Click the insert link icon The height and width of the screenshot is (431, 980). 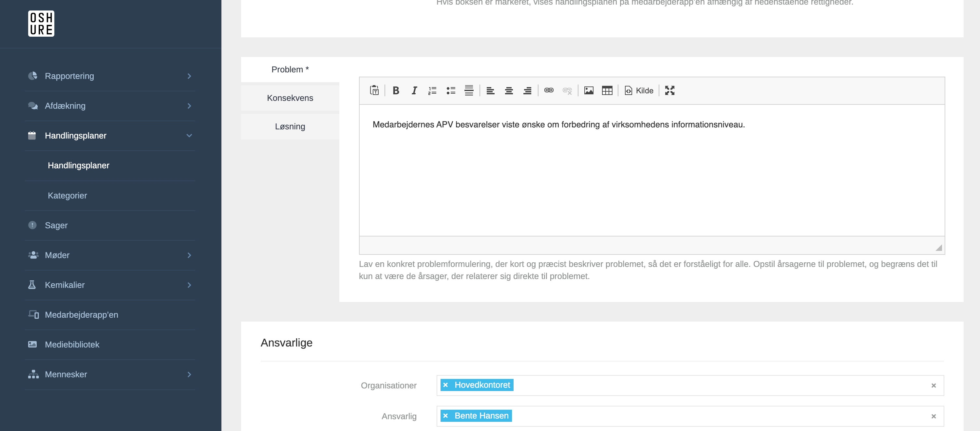click(549, 90)
